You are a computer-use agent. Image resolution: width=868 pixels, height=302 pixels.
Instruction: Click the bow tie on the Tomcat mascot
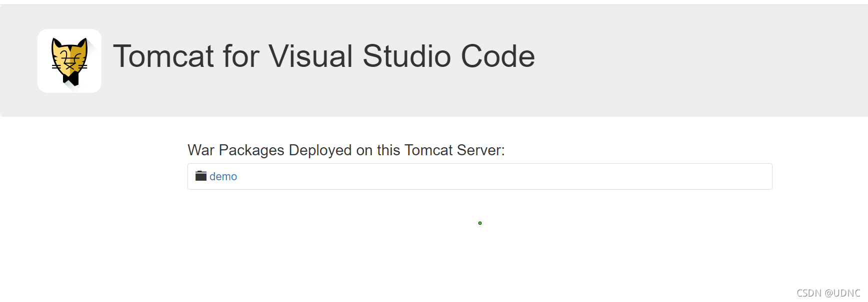pos(71,80)
